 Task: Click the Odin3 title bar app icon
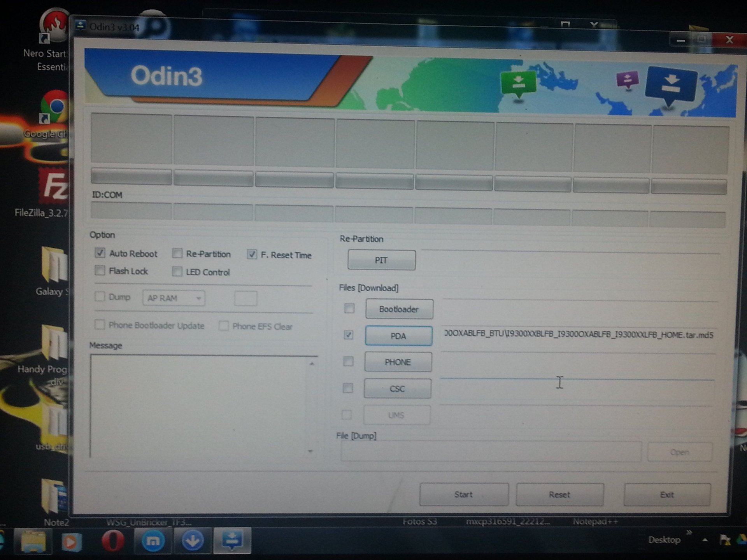click(x=81, y=26)
